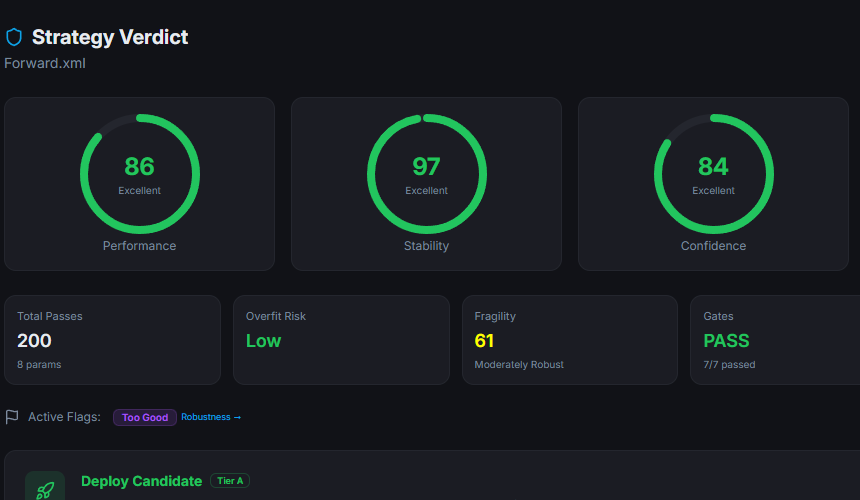
Task: Open the Robustness link
Action: click(x=211, y=417)
